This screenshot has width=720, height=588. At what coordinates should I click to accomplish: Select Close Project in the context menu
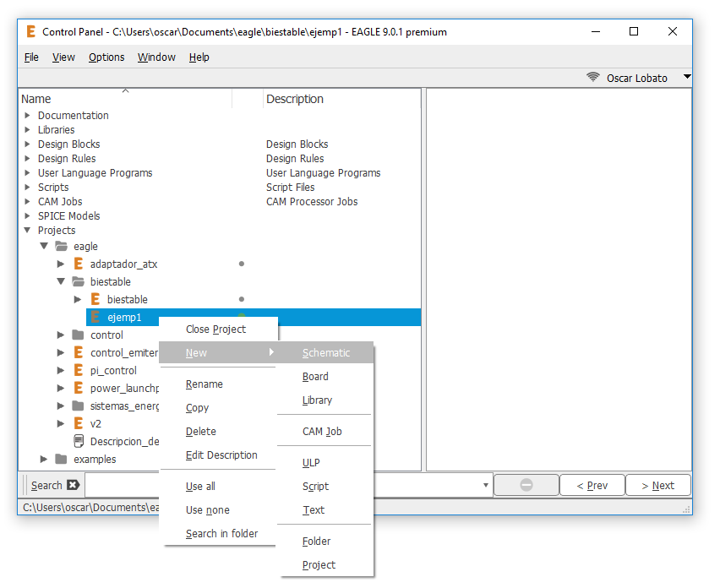(x=215, y=329)
